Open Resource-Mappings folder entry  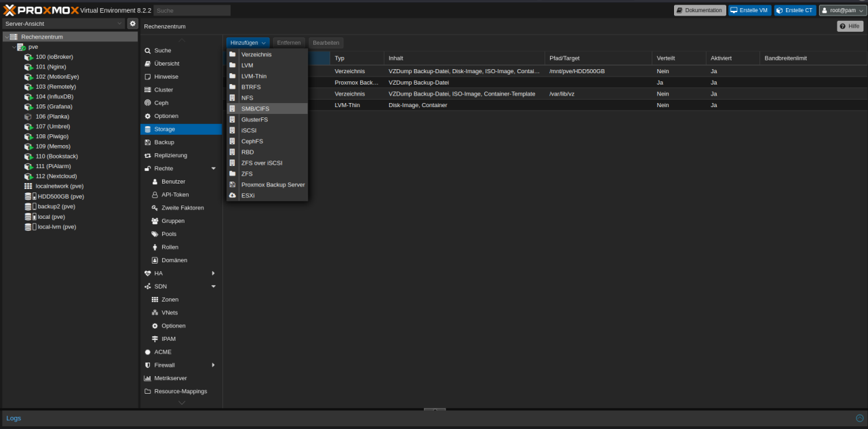pos(181,391)
